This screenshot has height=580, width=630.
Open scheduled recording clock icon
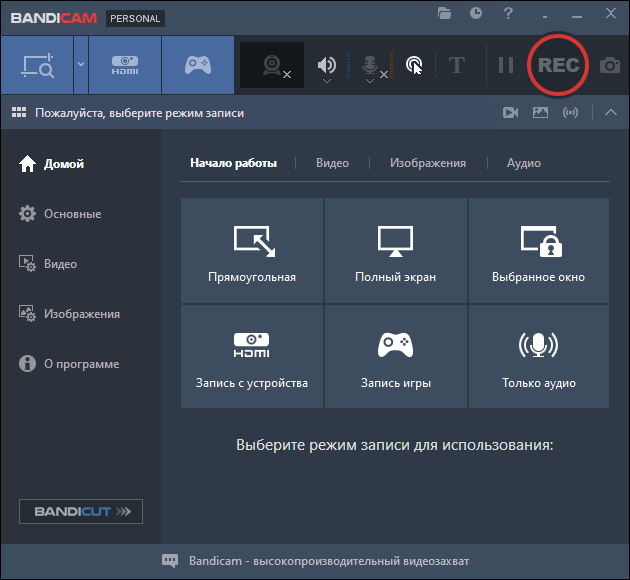point(476,13)
